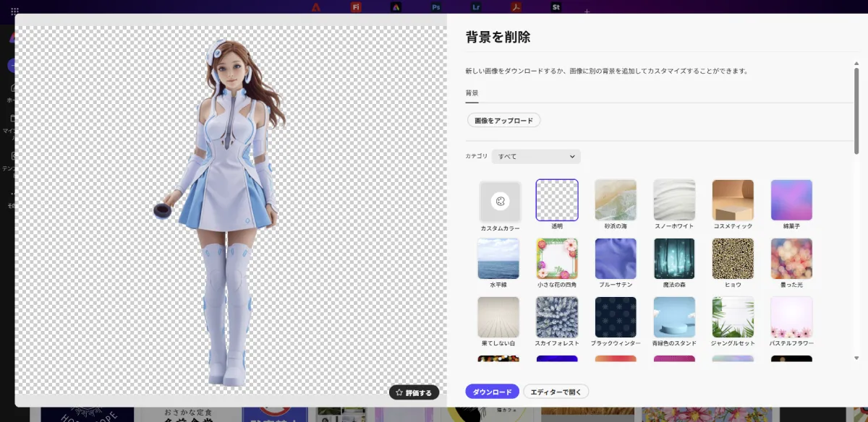The width and height of the screenshot is (868, 422).
Task: Click the 画像をアップロード button
Action: point(503,121)
